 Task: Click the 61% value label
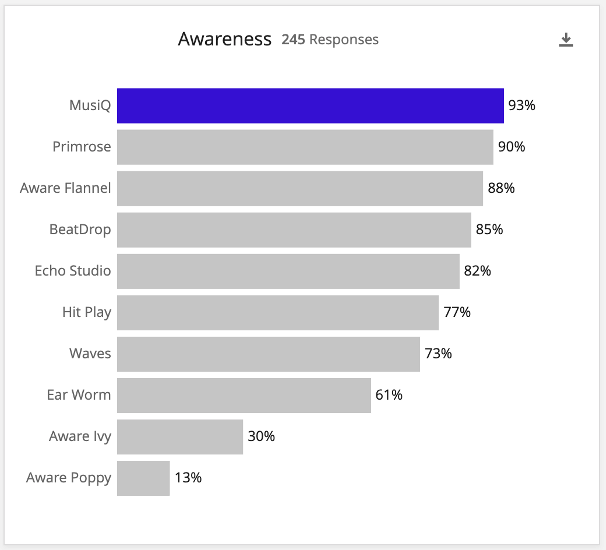pyautogui.click(x=389, y=395)
